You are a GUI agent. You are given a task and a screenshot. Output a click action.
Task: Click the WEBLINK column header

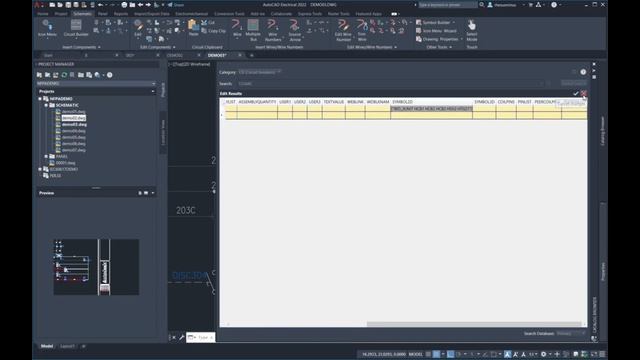coord(355,102)
